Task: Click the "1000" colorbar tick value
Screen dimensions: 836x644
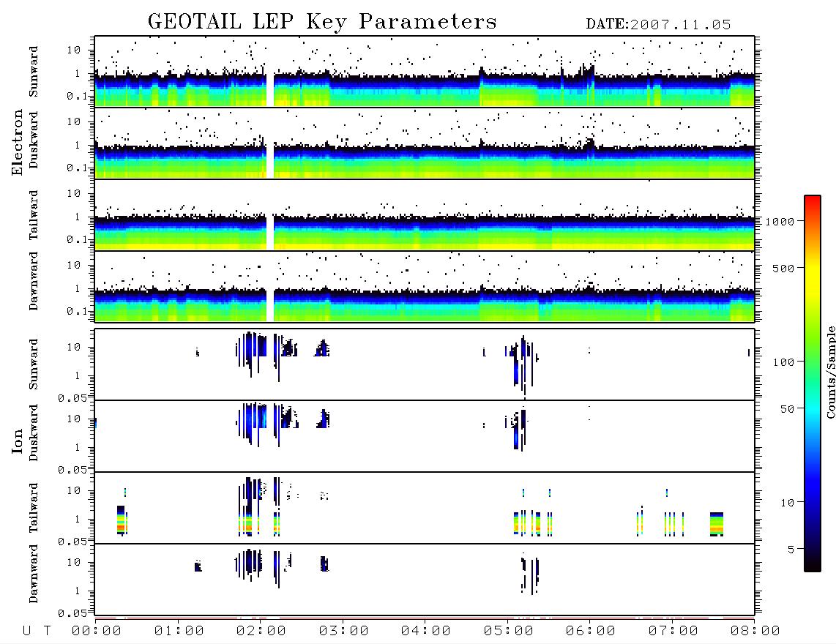Action: coord(780,222)
